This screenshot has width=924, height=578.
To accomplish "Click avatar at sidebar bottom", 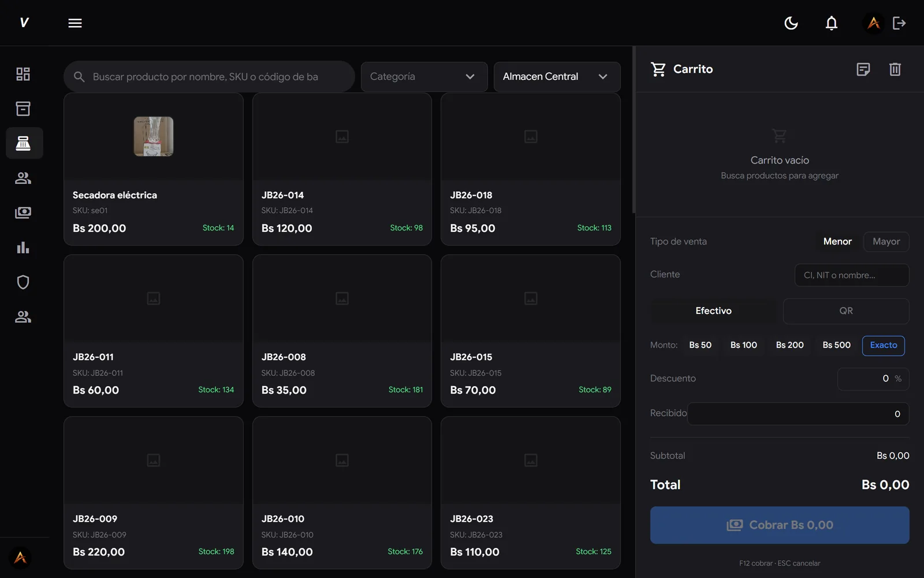I will pyautogui.click(x=21, y=558).
